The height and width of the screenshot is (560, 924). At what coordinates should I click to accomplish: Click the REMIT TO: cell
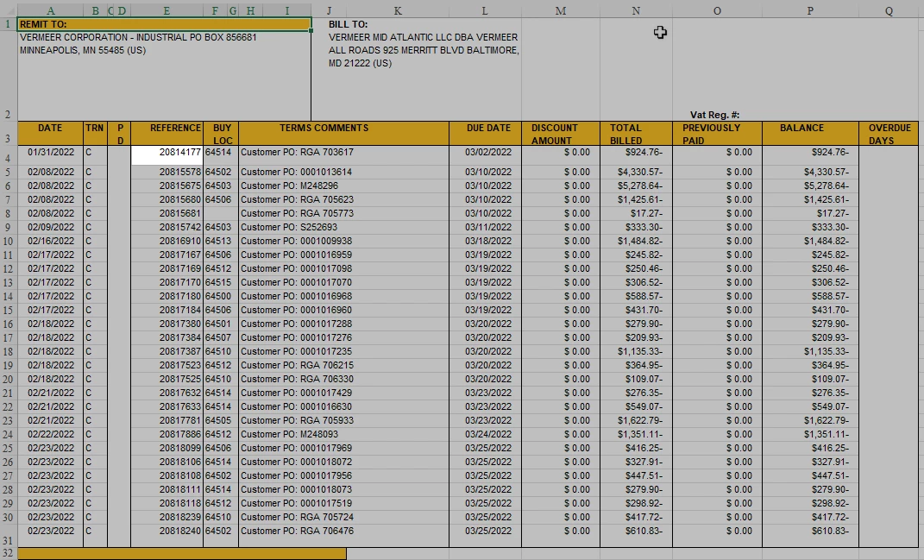[x=165, y=24]
